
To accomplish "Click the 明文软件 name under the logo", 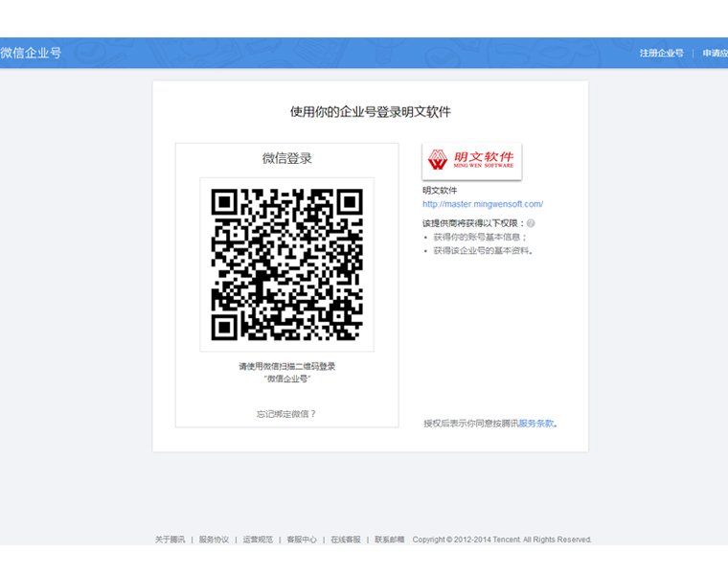I will tap(440, 191).
